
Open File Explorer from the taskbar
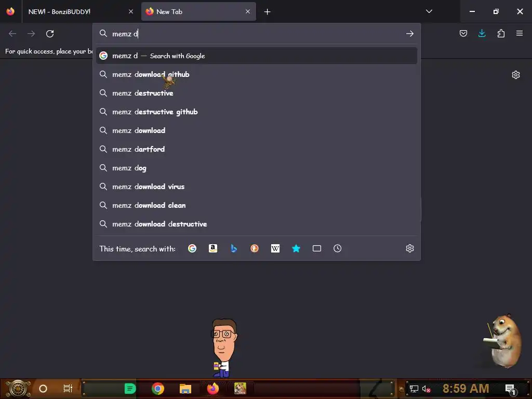(x=185, y=389)
